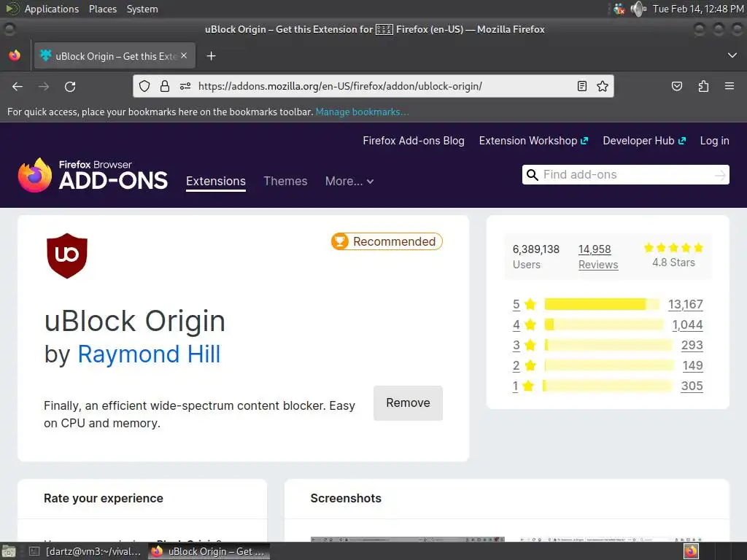Switch to the terminal window in taskbar
The image size is (747, 560).
point(85,551)
